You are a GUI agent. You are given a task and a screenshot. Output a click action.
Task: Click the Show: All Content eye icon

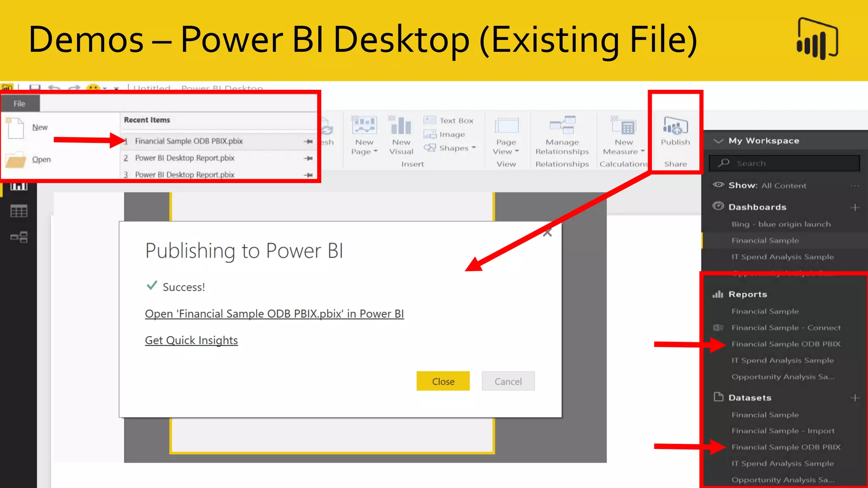point(718,185)
